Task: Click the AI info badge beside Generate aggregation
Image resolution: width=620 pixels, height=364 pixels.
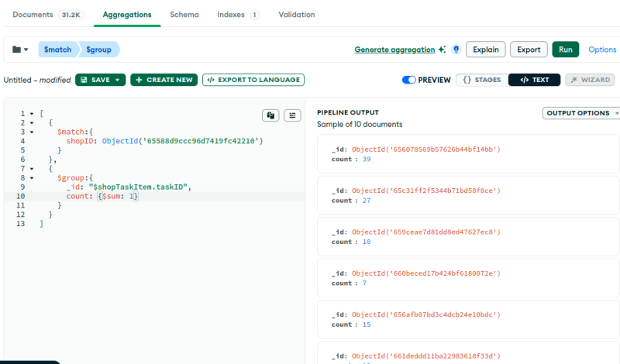Action: coord(456,50)
